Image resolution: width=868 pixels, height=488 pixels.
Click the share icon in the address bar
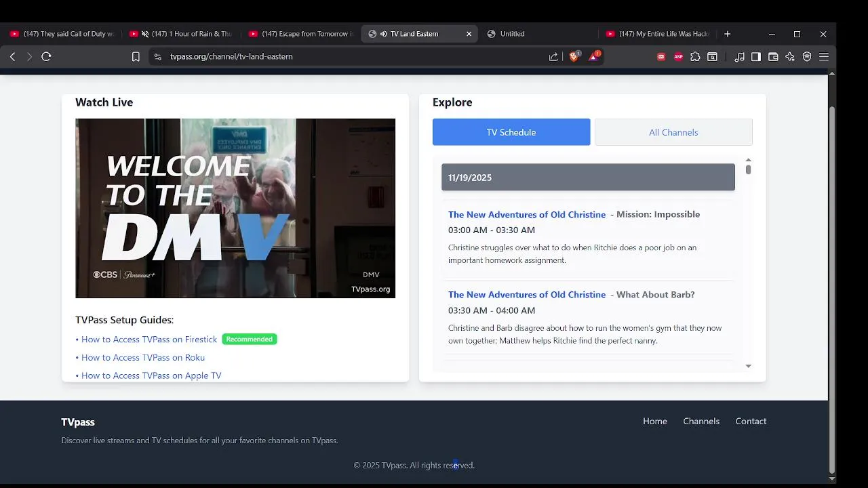click(553, 57)
